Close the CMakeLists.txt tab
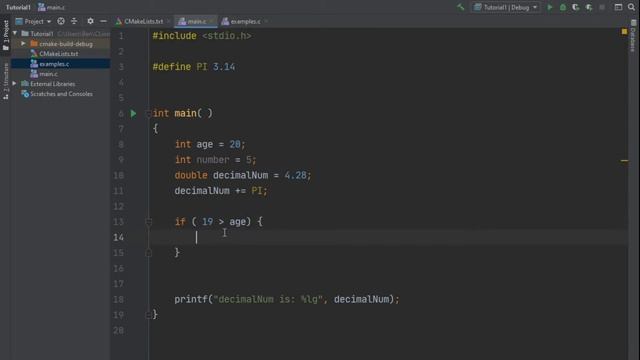 click(168, 21)
